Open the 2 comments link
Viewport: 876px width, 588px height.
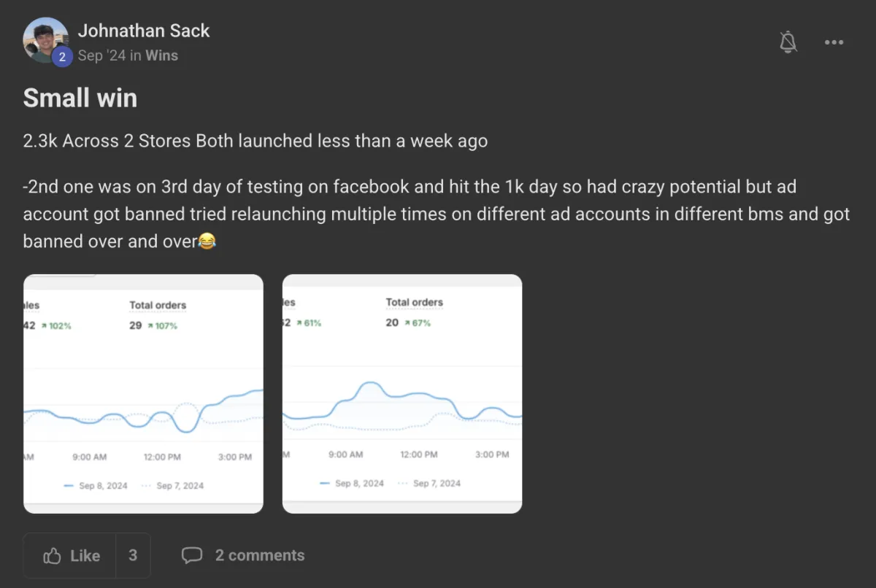[243, 555]
